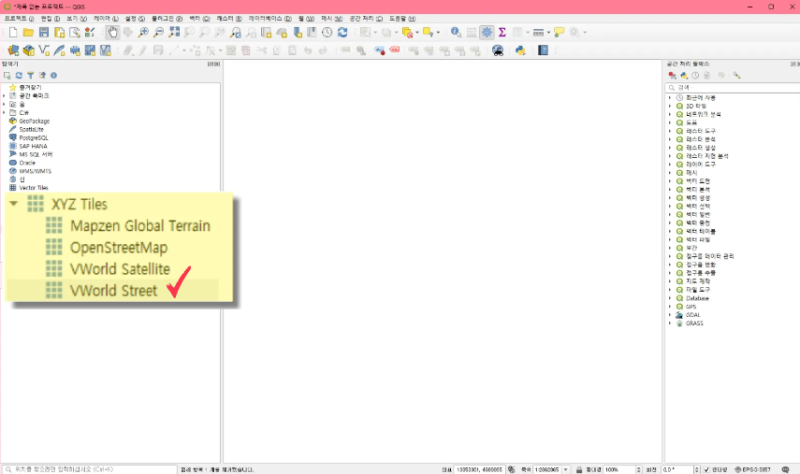Expand the Database group in toolbox
This screenshot has height=474, width=800.
pyautogui.click(x=670, y=298)
